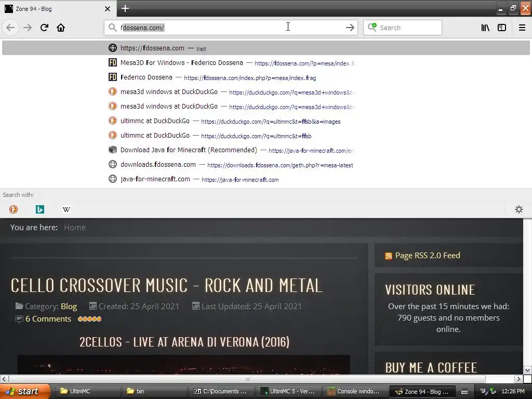532x399 pixels.
Task: Open the Library bookshelf icon
Action: click(485, 28)
